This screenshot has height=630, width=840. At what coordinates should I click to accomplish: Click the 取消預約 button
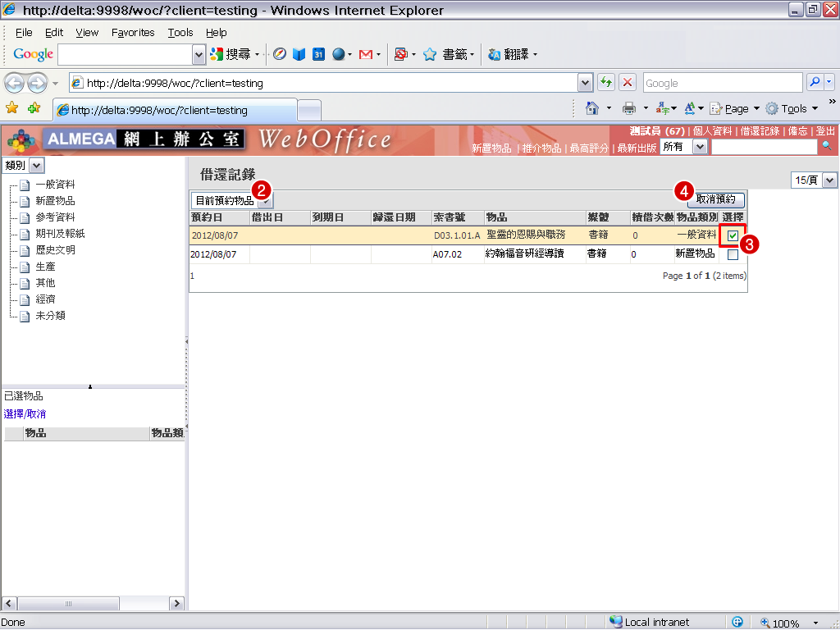click(x=716, y=199)
